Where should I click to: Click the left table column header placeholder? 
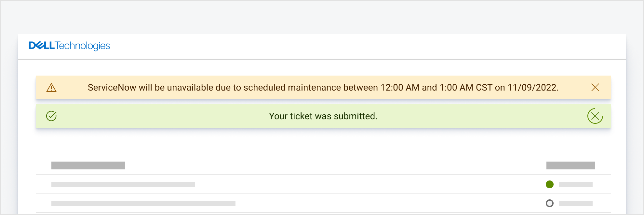click(x=88, y=165)
